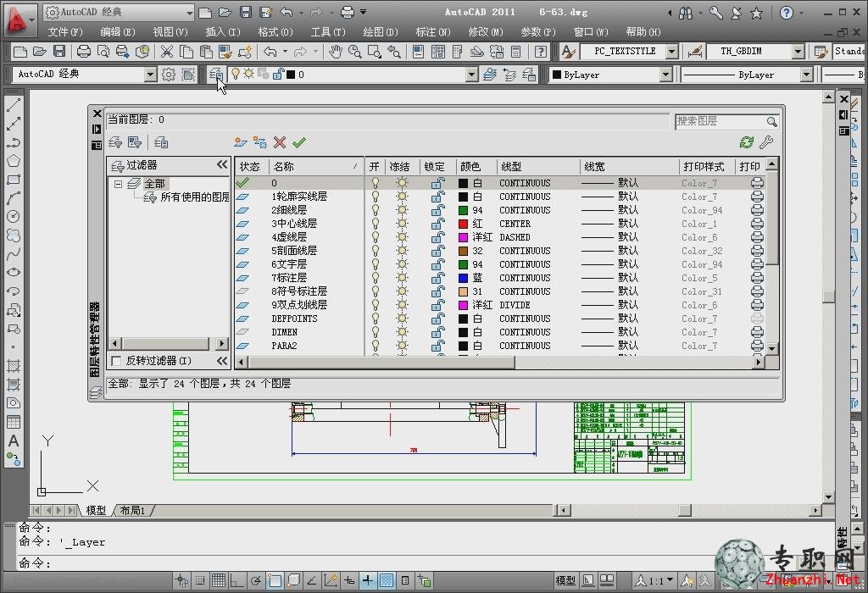
Task: Click the Save icon in standard toolbar
Action: click(x=59, y=52)
